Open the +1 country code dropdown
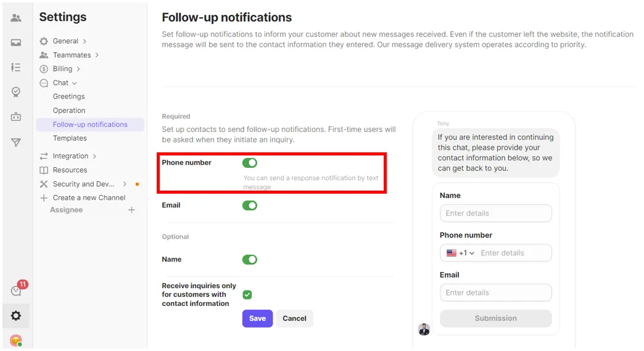This screenshot has height=351, width=644. (x=461, y=253)
